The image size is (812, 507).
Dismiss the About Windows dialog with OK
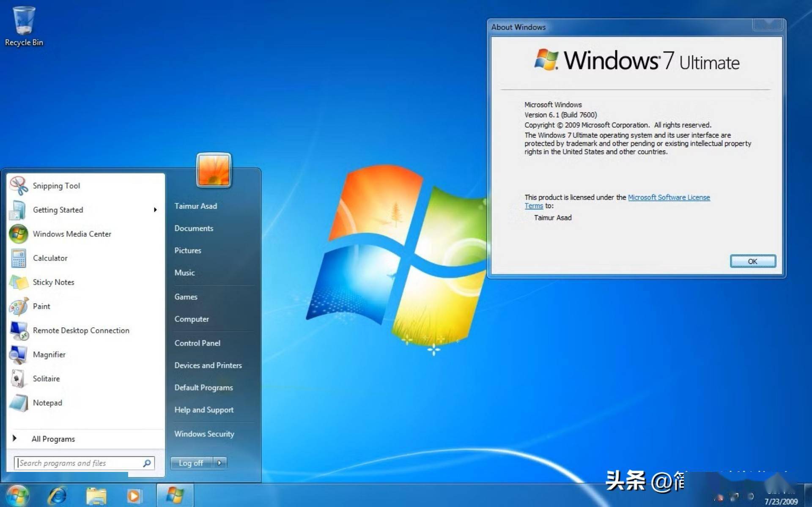pyautogui.click(x=752, y=261)
